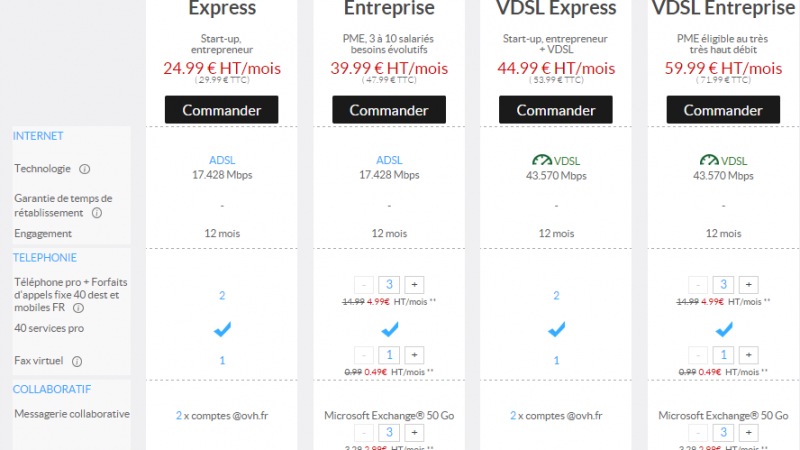Click Commander under the Entreprise plan

(390, 110)
